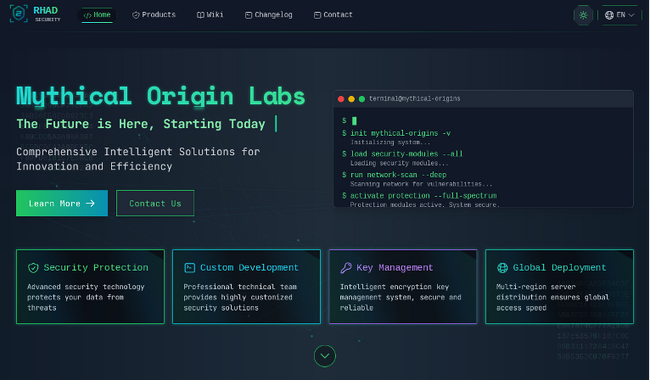Click the 'Loading security modules...' output line
Viewport: 650px width, 381px height.
click(x=399, y=163)
